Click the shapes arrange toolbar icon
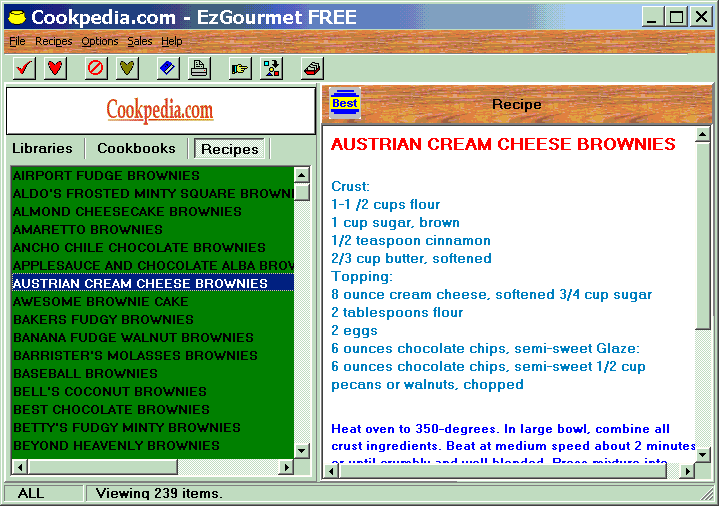 [271, 68]
